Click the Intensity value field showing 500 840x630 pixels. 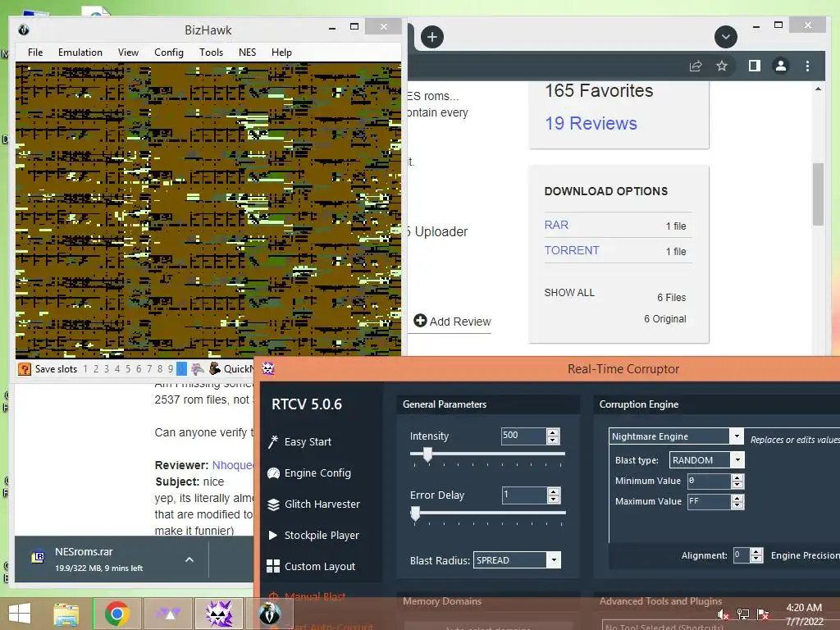pyautogui.click(x=523, y=436)
